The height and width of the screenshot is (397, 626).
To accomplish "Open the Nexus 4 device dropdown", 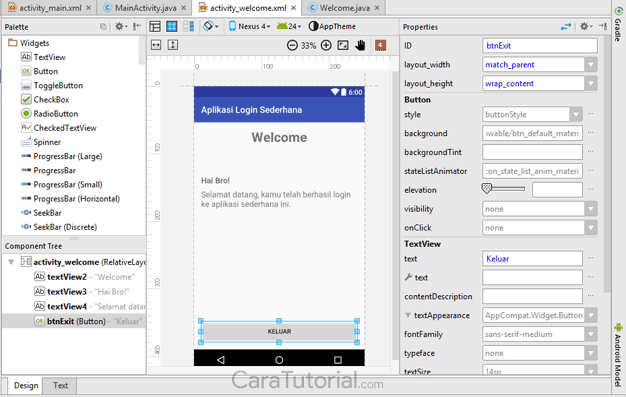I will [250, 26].
